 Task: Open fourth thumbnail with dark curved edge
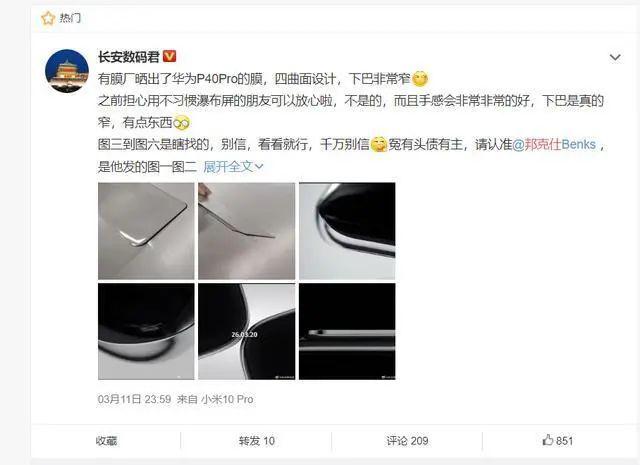pos(146,332)
